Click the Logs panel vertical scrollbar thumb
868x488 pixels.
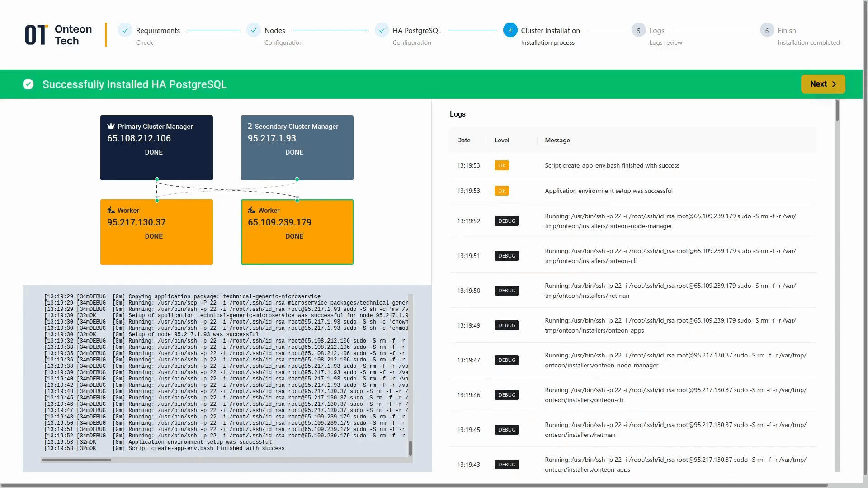pyautogui.click(x=837, y=110)
